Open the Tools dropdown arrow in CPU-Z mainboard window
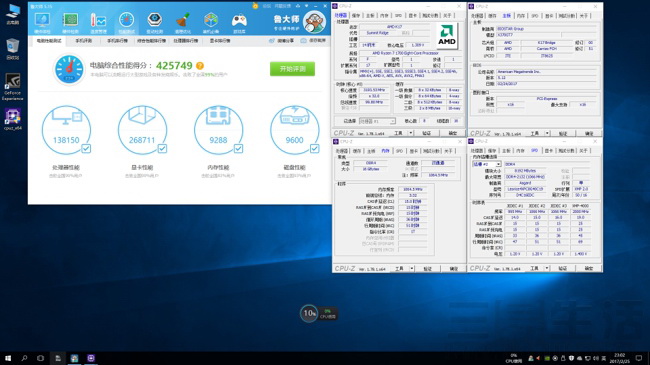This screenshot has width=650, height=365. [547, 134]
